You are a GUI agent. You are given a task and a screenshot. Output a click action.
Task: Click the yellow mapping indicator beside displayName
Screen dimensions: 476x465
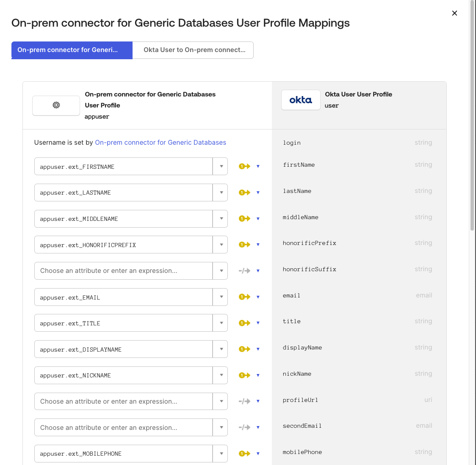click(x=244, y=349)
